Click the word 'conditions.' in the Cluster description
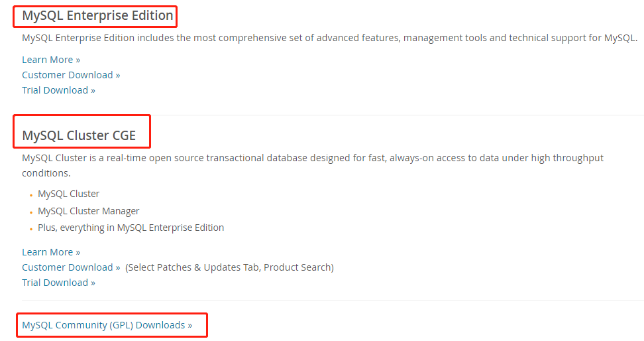 (46, 173)
